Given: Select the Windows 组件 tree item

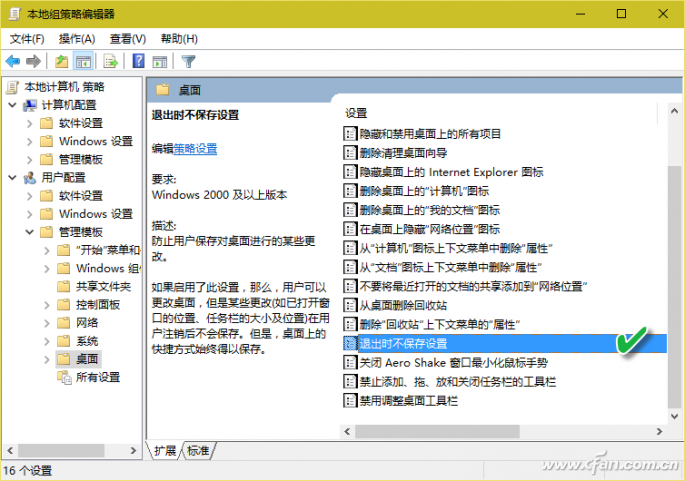Looking at the screenshot, I should tap(107, 268).
